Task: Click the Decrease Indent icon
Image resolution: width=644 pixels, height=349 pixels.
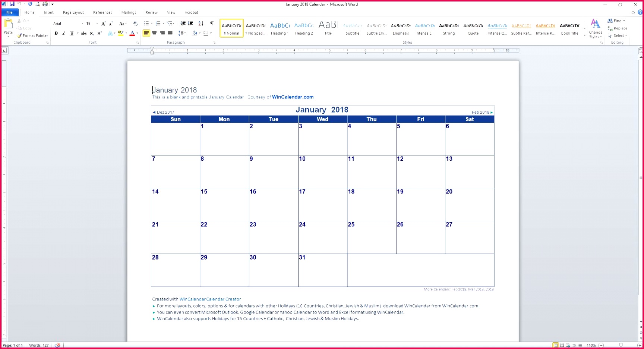Action: tap(183, 23)
